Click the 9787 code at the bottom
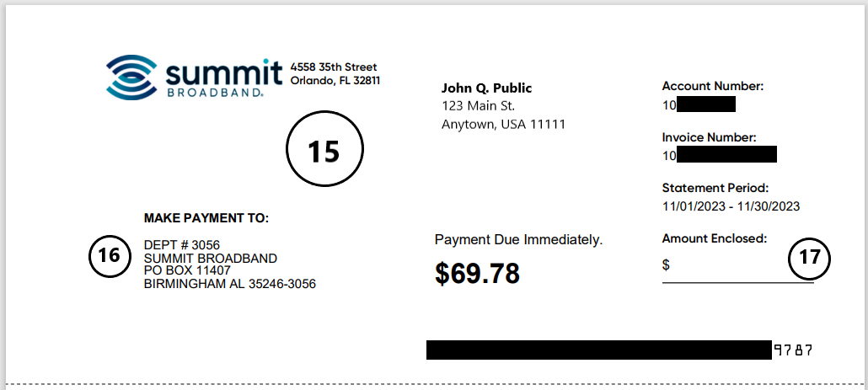Image resolution: width=868 pixels, height=390 pixels. click(x=792, y=350)
